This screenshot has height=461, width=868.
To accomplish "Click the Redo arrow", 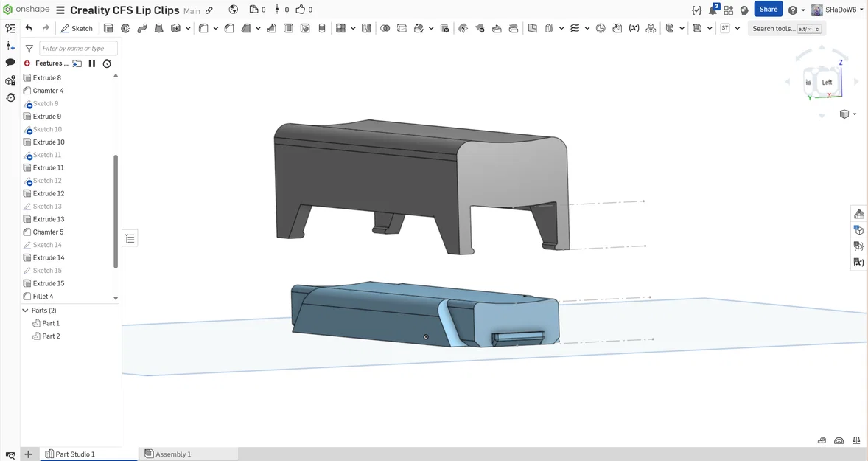I will (46, 28).
